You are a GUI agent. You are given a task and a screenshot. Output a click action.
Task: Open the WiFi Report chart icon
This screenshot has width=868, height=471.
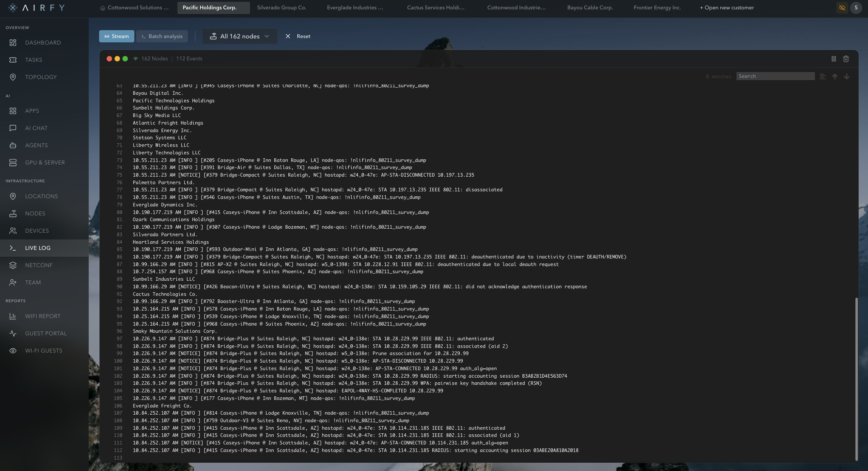(x=13, y=316)
